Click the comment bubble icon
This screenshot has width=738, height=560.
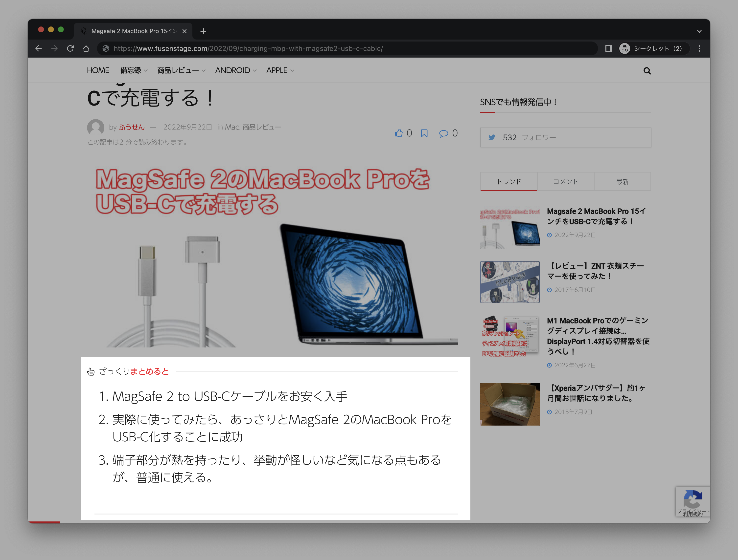pyautogui.click(x=443, y=134)
